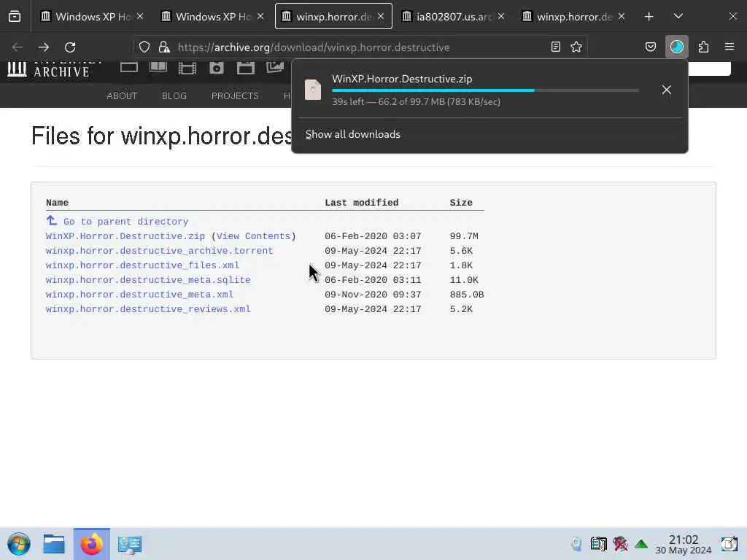Bookmark this page with the star
This screenshot has width=747, height=560.
click(576, 47)
